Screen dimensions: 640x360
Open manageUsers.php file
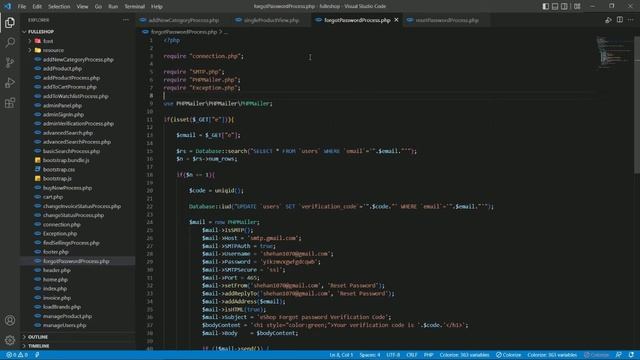coord(64,325)
